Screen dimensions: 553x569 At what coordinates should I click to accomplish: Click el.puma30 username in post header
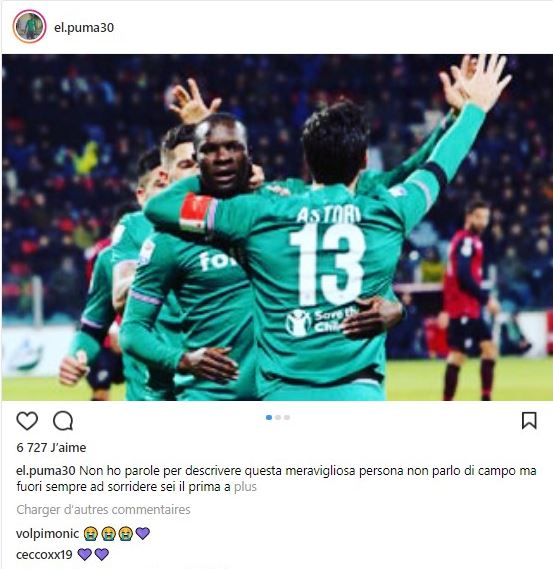click(x=84, y=28)
